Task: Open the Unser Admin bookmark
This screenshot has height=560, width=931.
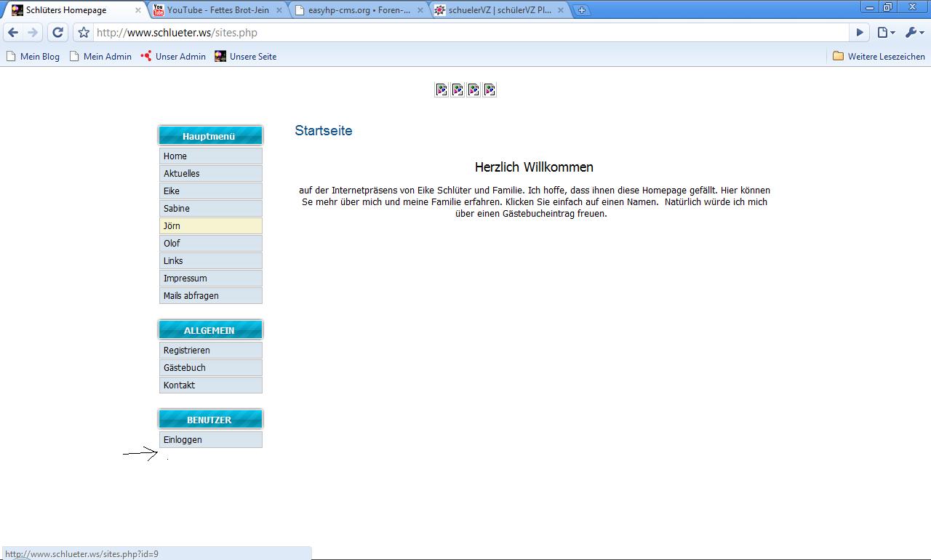Action: point(173,56)
